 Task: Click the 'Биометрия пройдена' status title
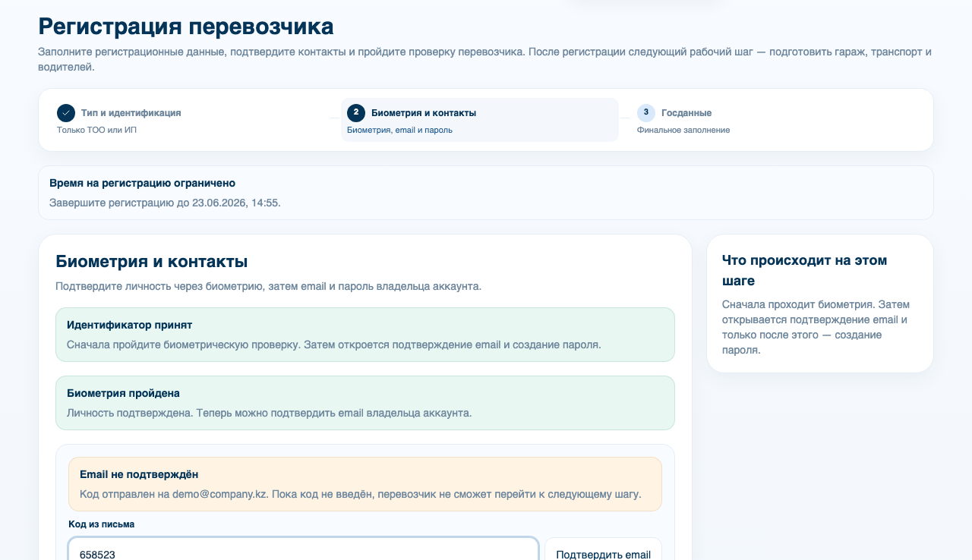pyautogui.click(x=123, y=393)
